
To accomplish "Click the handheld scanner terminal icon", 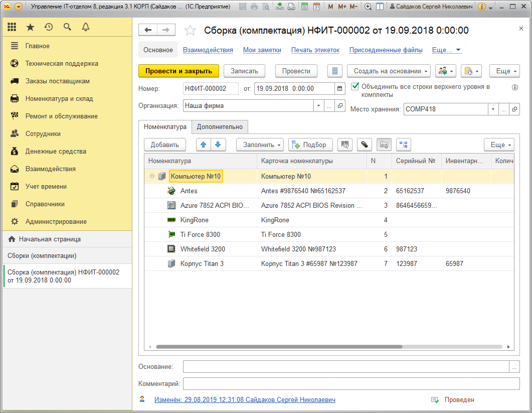I will click(x=365, y=145).
